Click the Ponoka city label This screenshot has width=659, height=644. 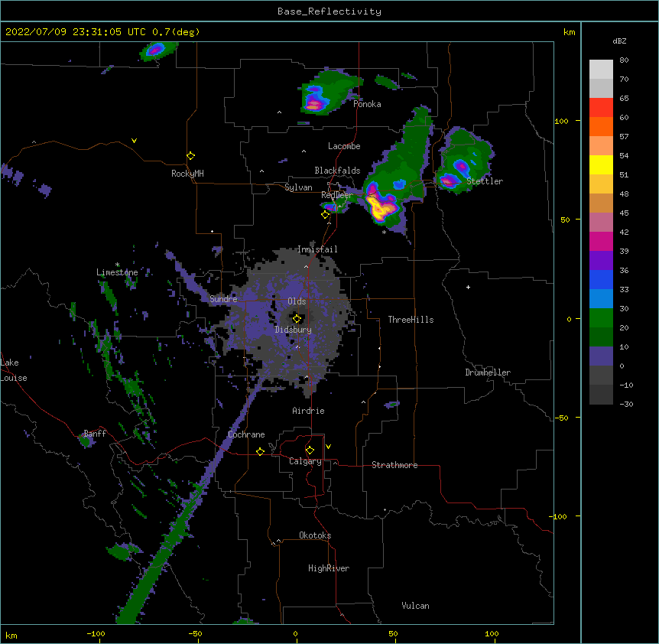click(367, 104)
